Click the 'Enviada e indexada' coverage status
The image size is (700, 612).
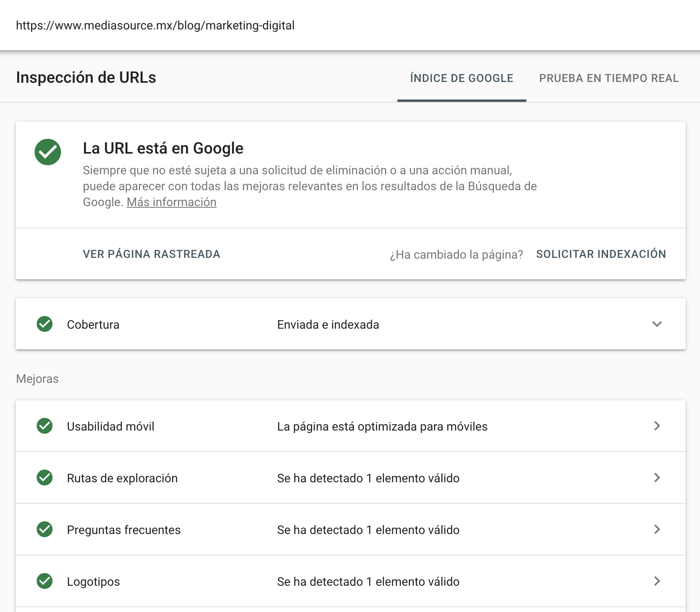pyautogui.click(x=328, y=325)
